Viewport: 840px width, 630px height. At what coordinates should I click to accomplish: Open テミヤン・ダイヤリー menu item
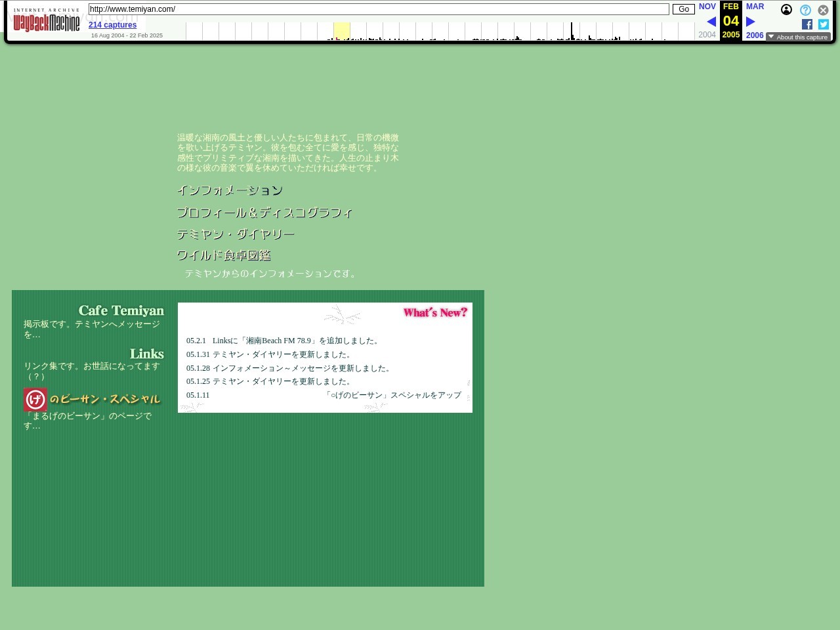236,234
